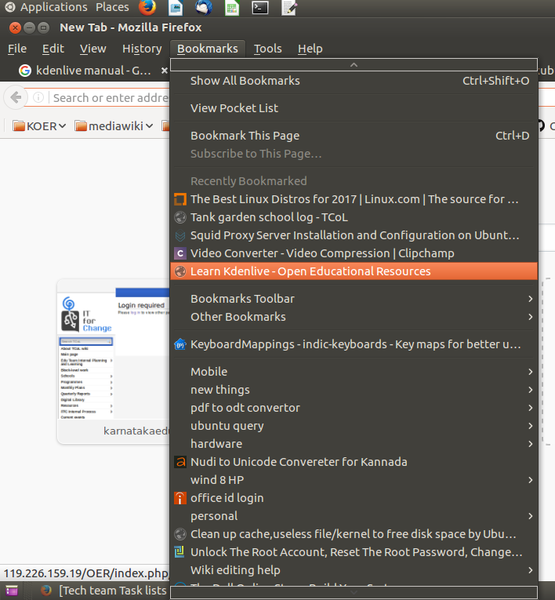This screenshot has height=600, width=555.
Task: Open the Applications menu in top panel
Action: pos(46,7)
